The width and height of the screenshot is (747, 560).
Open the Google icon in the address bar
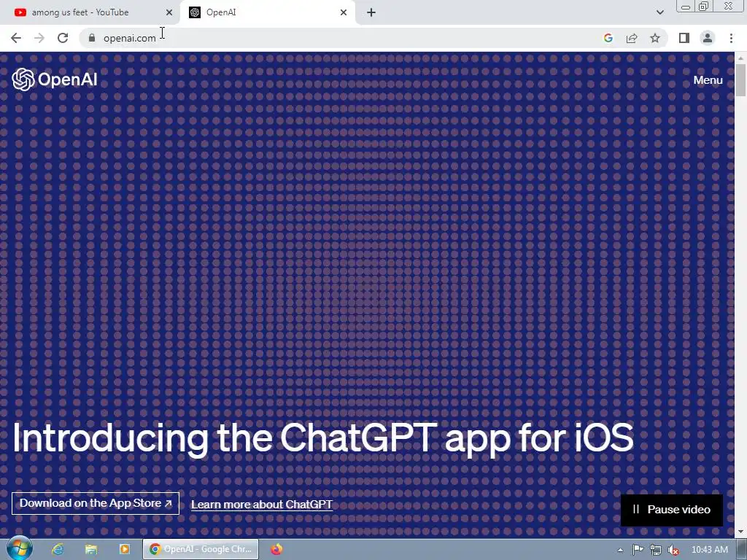pyautogui.click(x=608, y=38)
